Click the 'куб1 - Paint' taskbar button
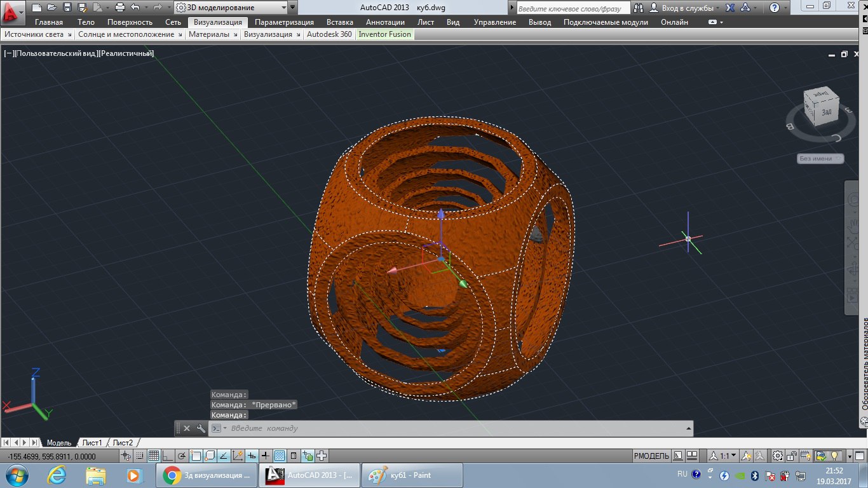868x488 pixels. pos(412,475)
